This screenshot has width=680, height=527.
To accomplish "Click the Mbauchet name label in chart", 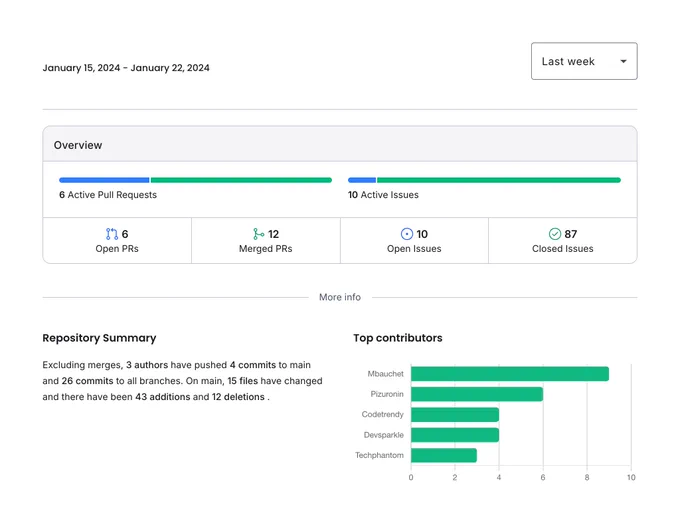I will click(386, 374).
